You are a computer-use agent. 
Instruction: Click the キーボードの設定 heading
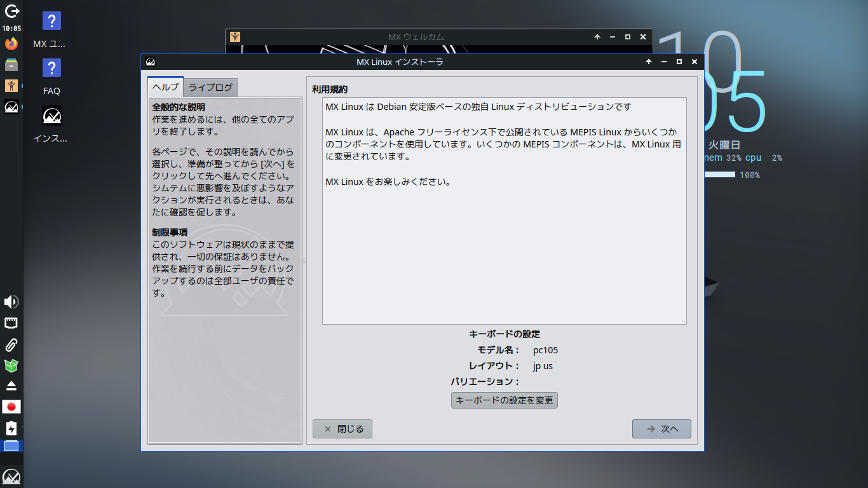(x=505, y=334)
